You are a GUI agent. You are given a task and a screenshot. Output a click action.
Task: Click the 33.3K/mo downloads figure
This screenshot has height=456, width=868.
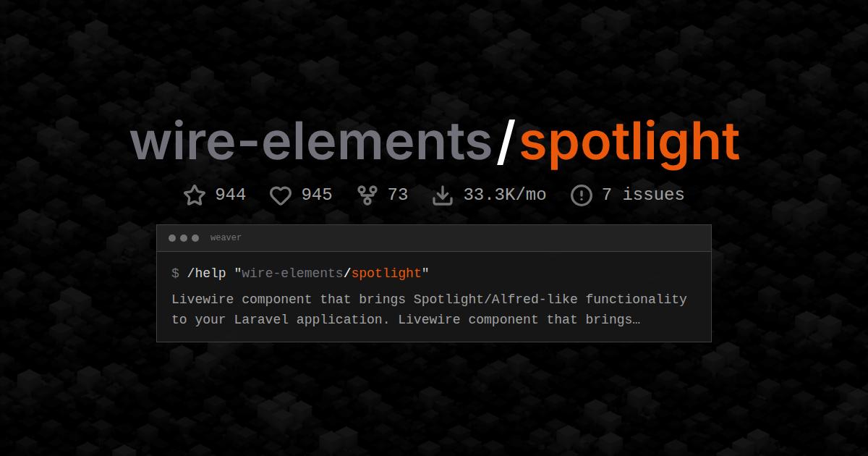(x=505, y=195)
